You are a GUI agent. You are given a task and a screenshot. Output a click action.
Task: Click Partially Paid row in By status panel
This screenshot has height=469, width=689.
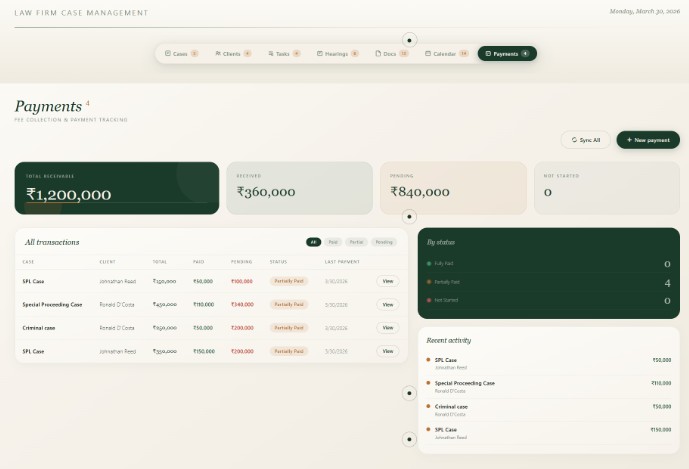[x=549, y=282]
